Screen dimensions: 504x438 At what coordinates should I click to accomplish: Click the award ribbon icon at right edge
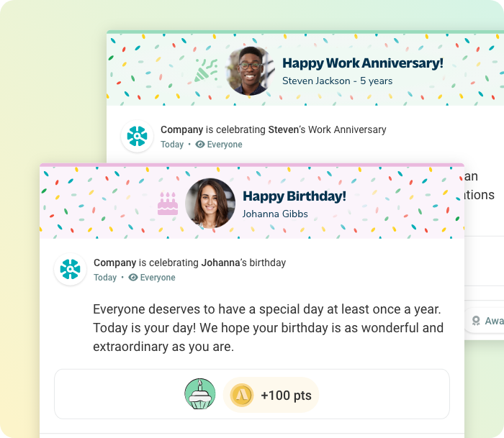(476, 321)
